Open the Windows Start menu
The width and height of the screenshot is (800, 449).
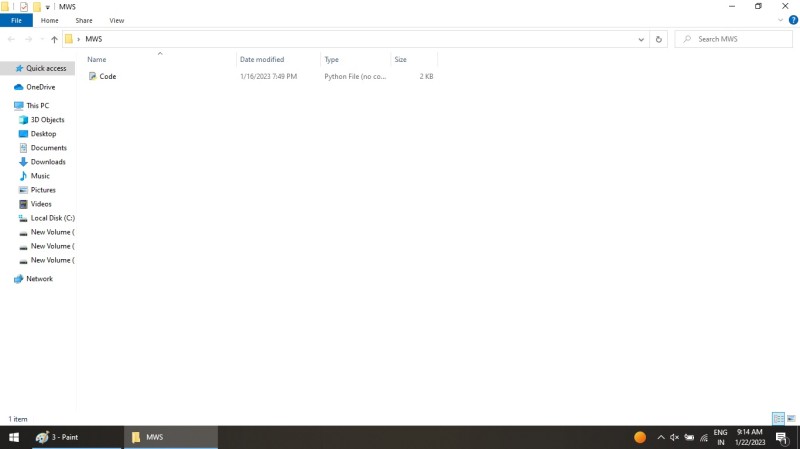coord(14,437)
